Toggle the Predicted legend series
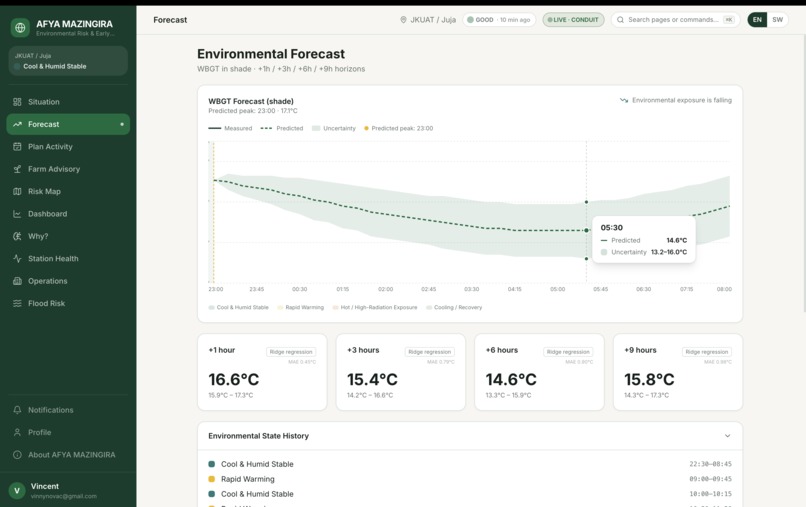806x507 pixels. [282, 128]
